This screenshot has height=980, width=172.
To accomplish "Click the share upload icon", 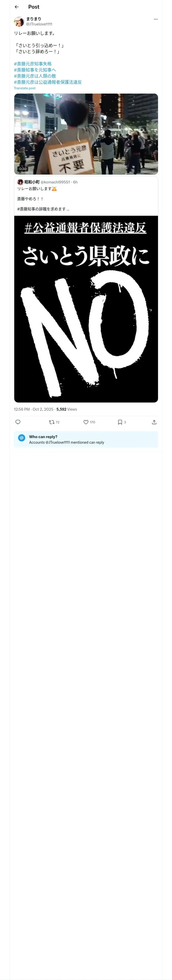I will [154, 422].
